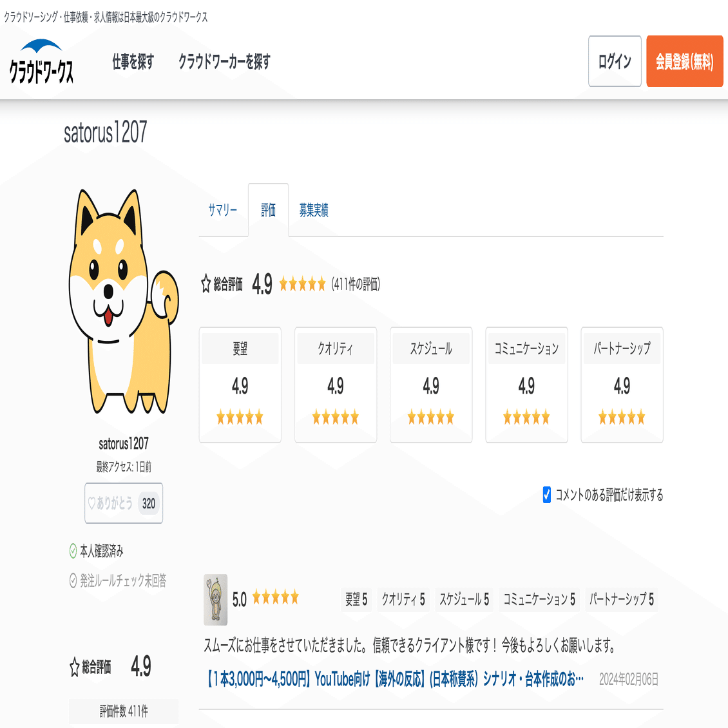Click the heart ありがとう button
The width and height of the screenshot is (728, 728).
pos(124,503)
